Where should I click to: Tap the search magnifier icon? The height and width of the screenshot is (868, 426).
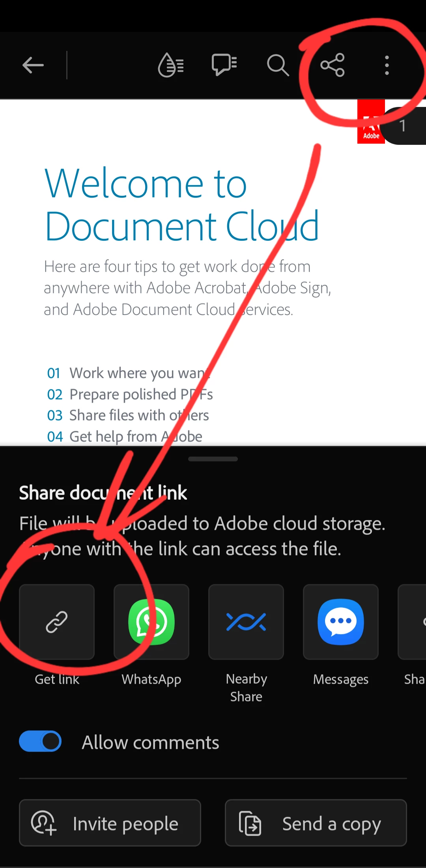tap(278, 65)
